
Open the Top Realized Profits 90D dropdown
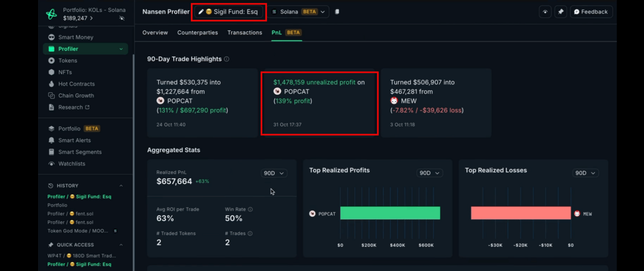[x=430, y=173]
